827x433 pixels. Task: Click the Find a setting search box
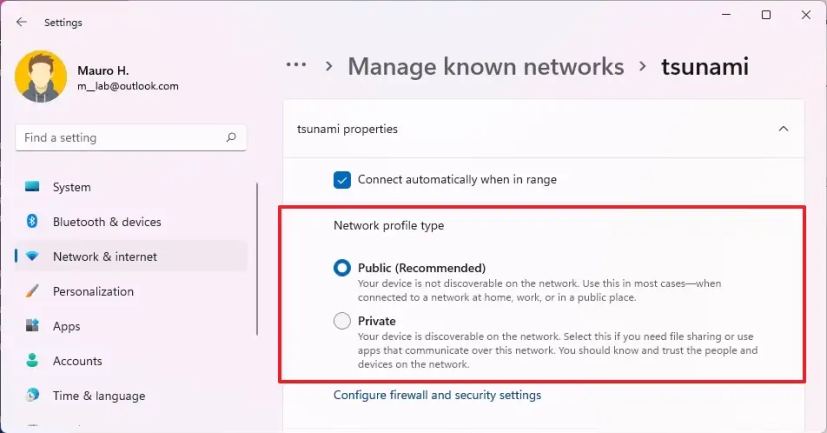coord(118,138)
